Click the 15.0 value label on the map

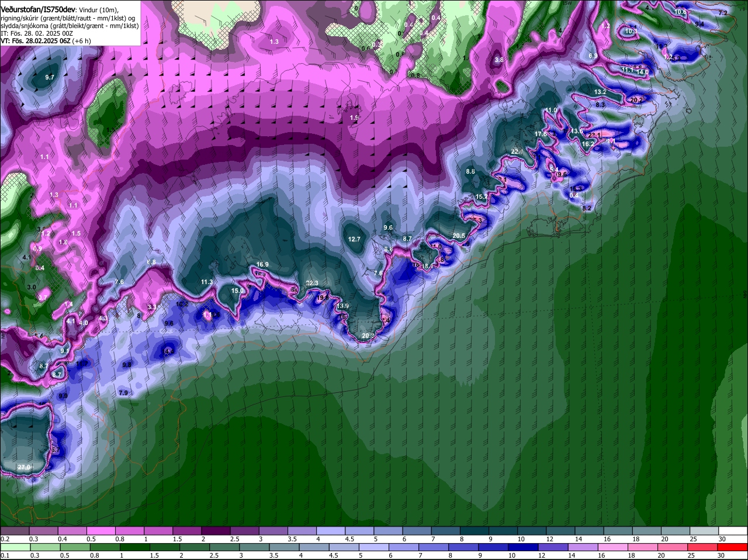pyautogui.click(x=237, y=291)
